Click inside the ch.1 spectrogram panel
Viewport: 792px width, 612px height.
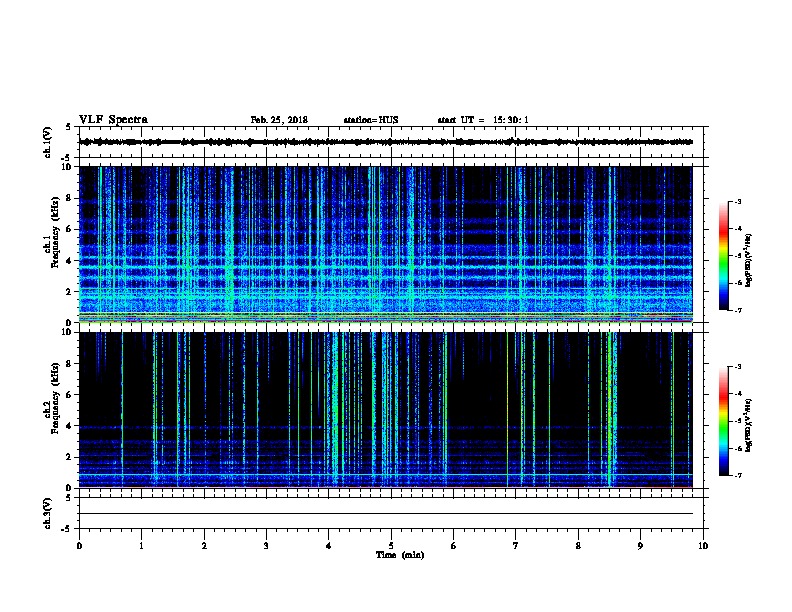(386, 244)
